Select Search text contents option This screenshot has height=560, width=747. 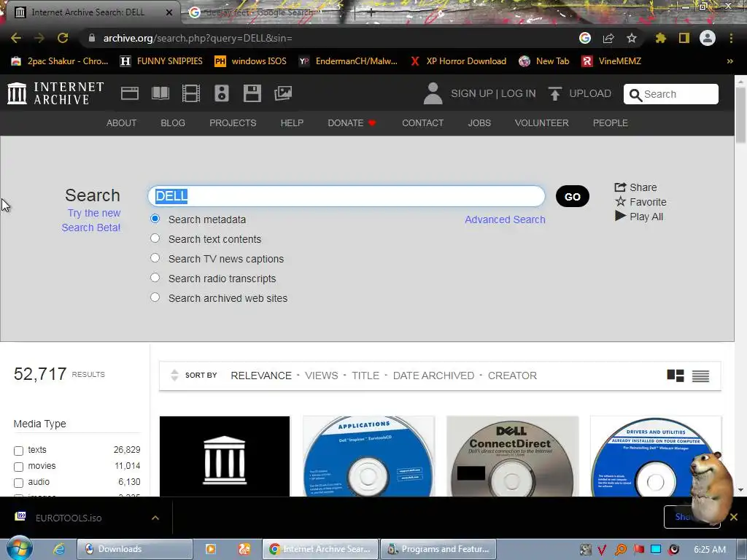tap(155, 238)
